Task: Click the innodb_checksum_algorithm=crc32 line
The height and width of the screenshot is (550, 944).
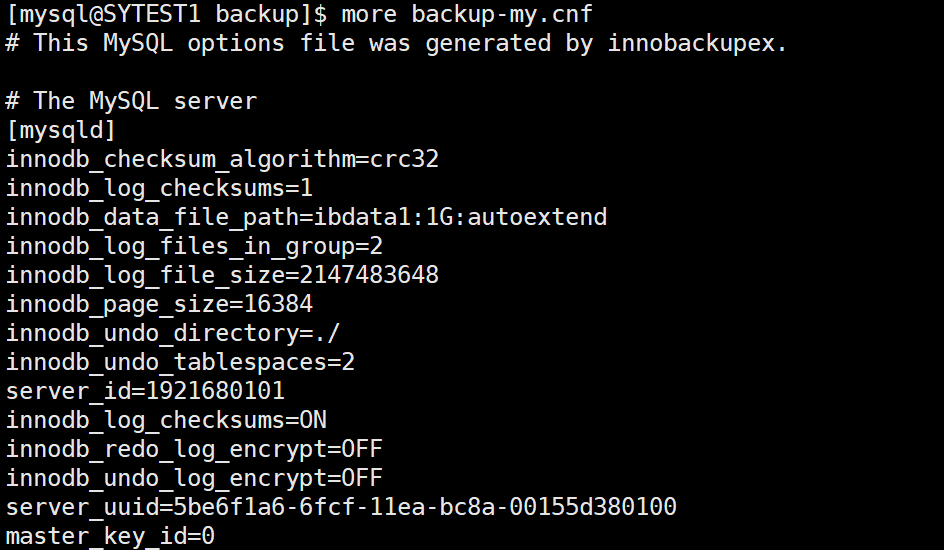Action: pos(222,159)
